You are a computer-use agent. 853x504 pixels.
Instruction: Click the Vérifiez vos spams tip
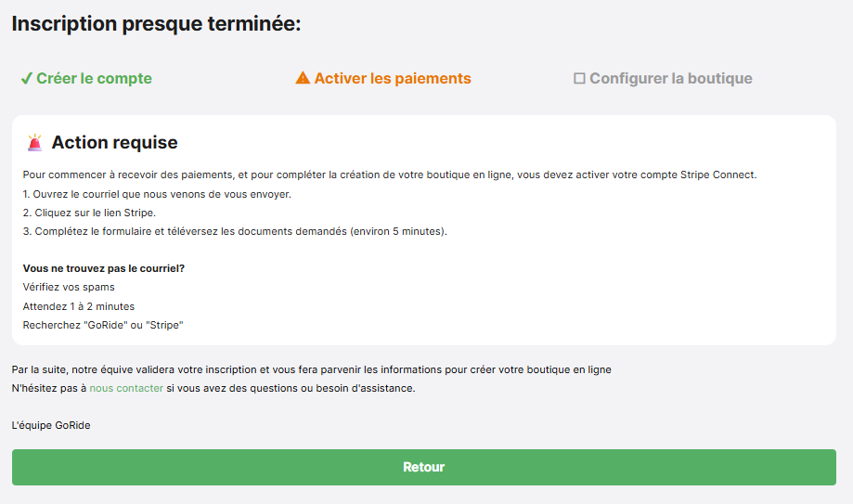pos(69,287)
